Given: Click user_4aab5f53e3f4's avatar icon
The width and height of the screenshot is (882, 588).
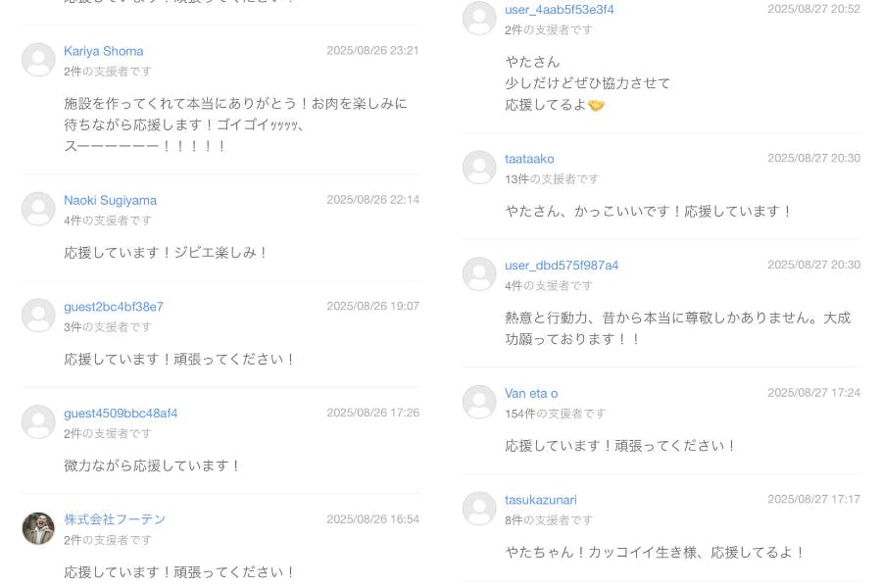Looking at the screenshot, I should pyautogui.click(x=479, y=18).
